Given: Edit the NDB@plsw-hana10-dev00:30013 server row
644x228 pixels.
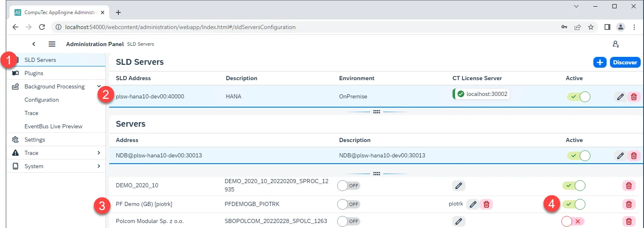Looking at the screenshot, I should click(620, 156).
